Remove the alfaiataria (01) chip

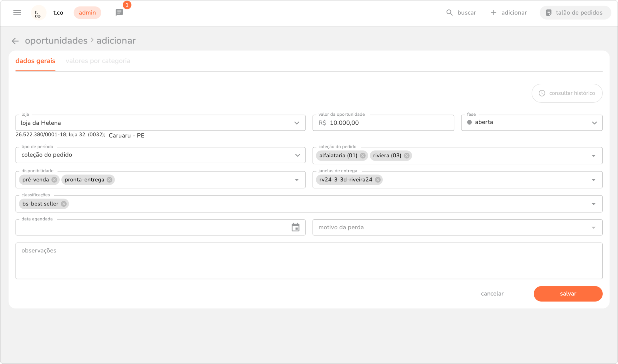pyautogui.click(x=363, y=156)
